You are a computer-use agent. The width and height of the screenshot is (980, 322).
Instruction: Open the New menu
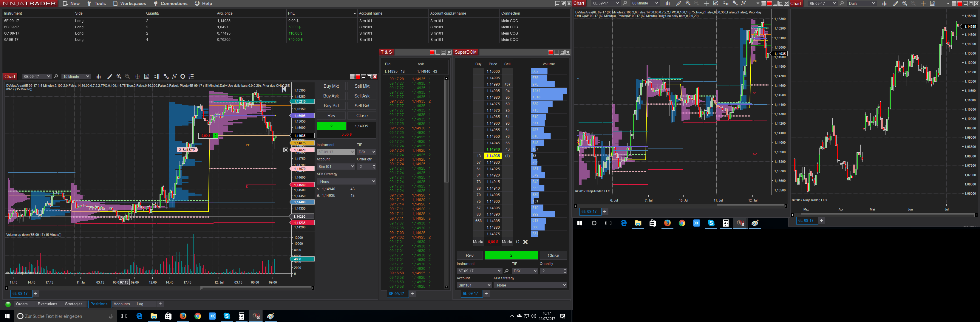tap(71, 3)
